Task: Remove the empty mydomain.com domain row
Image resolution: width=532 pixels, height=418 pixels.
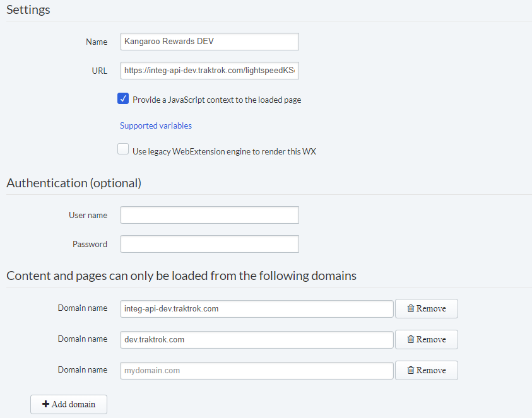Action: click(427, 370)
